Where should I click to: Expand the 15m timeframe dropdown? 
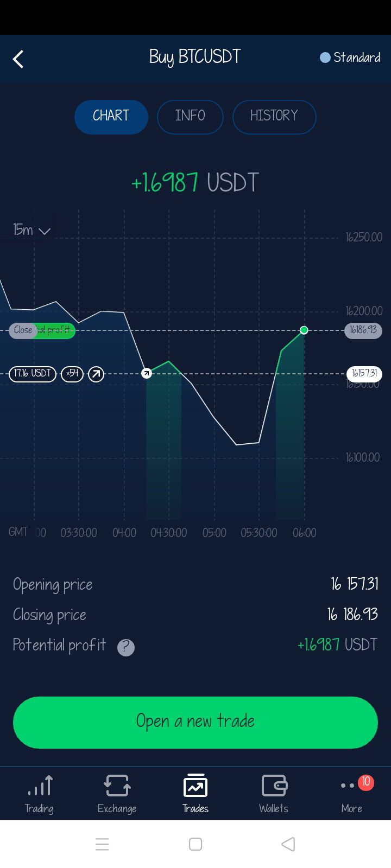31,230
